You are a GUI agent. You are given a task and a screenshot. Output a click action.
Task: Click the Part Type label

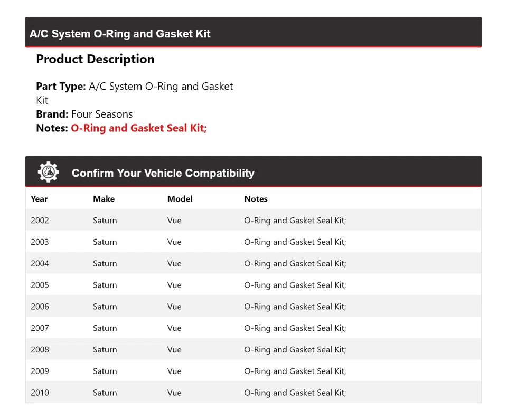pos(61,87)
